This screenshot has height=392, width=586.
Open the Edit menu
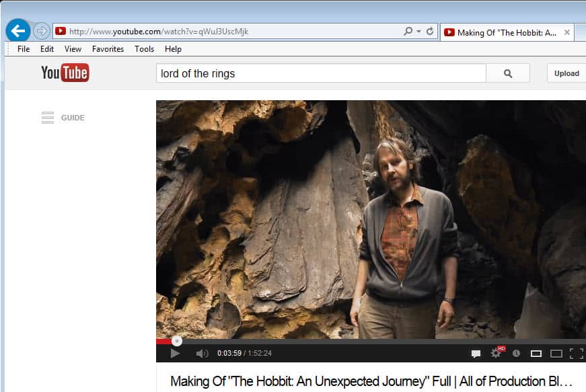[47, 49]
